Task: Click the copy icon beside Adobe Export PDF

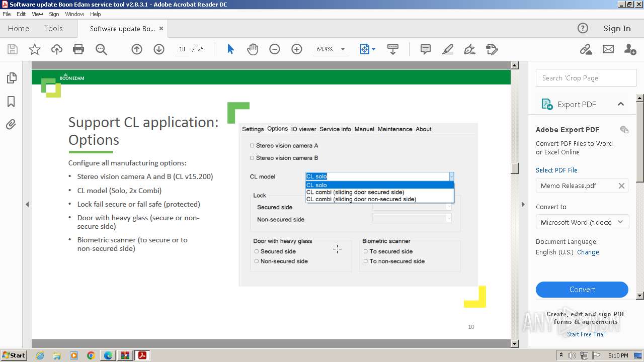Action: [624, 130]
